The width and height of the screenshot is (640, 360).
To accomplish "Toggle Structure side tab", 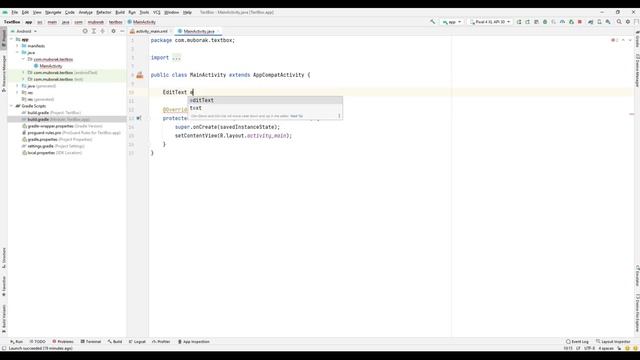I will 4,258.
